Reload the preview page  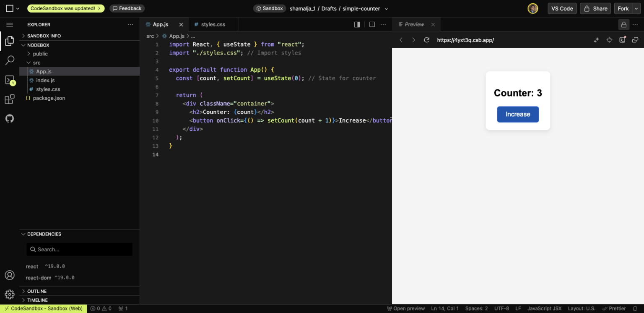coord(426,40)
